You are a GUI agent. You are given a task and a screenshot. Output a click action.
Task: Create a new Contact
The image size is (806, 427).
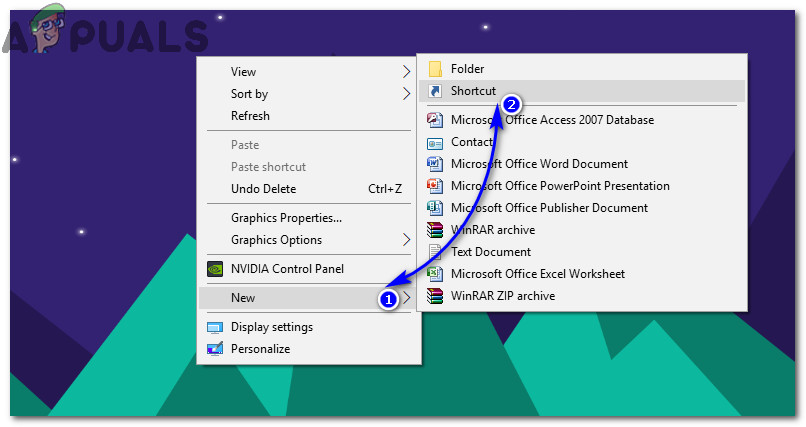click(582, 142)
